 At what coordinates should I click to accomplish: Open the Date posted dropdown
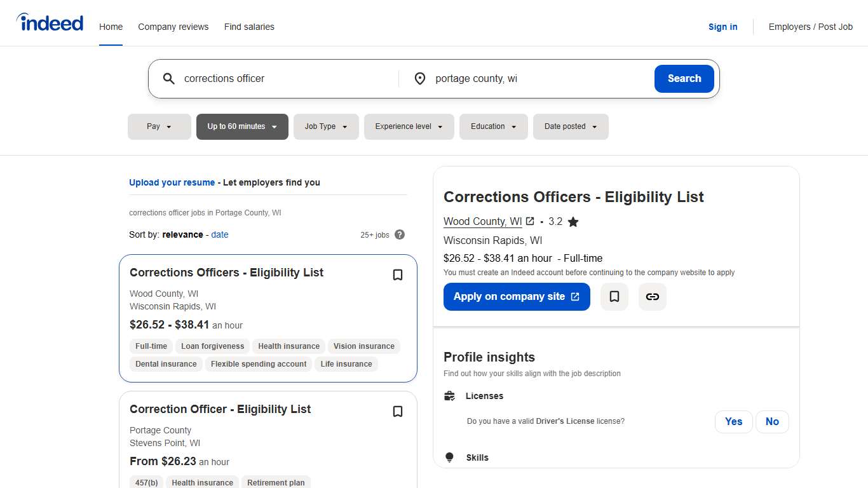coord(571,126)
